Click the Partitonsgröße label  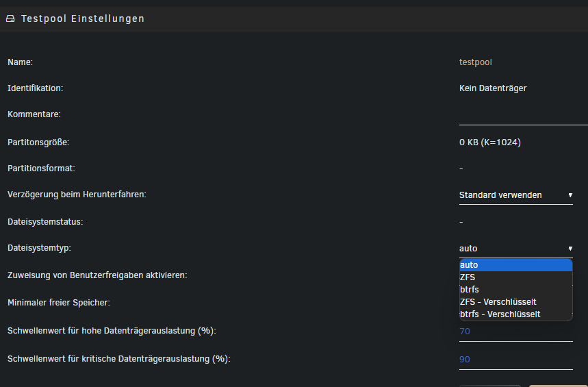coord(38,142)
